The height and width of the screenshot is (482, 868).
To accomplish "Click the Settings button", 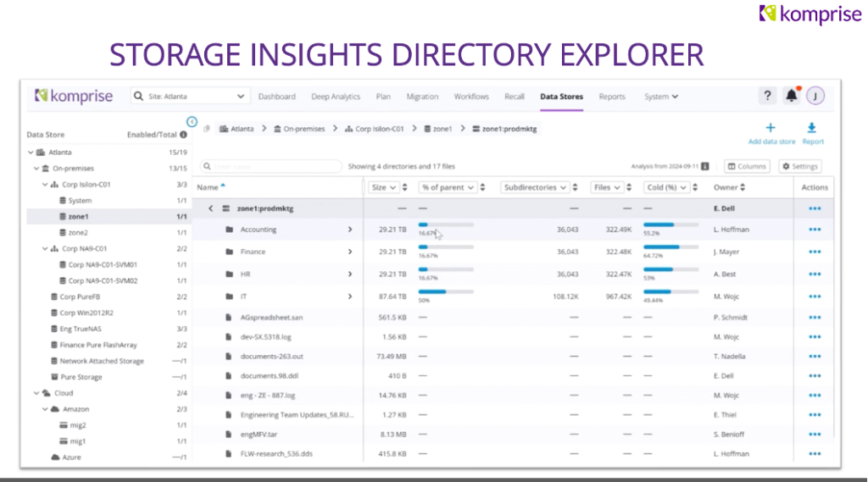I will (800, 166).
